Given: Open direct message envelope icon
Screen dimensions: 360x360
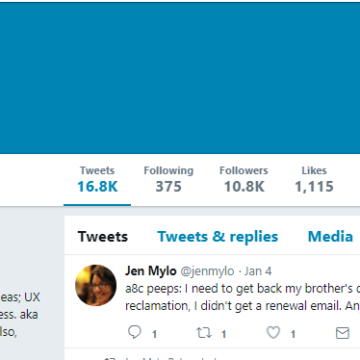Looking at the screenshot, I should [342, 333].
